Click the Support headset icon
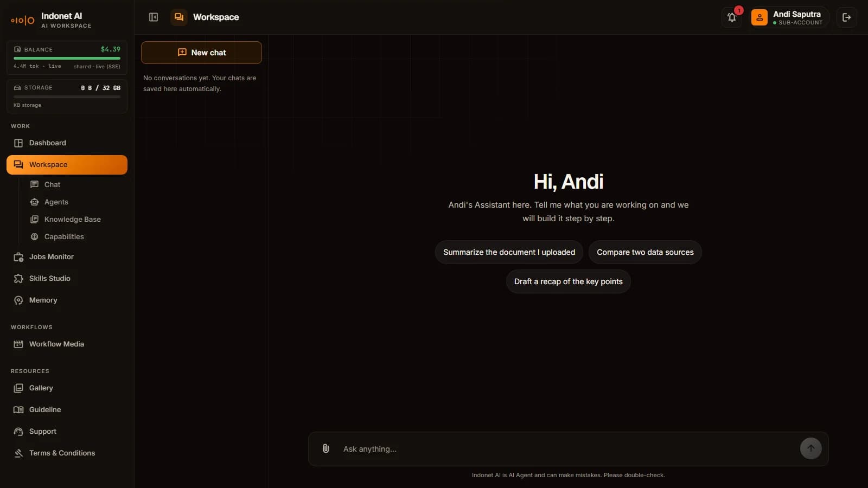 pyautogui.click(x=18, y=432)
